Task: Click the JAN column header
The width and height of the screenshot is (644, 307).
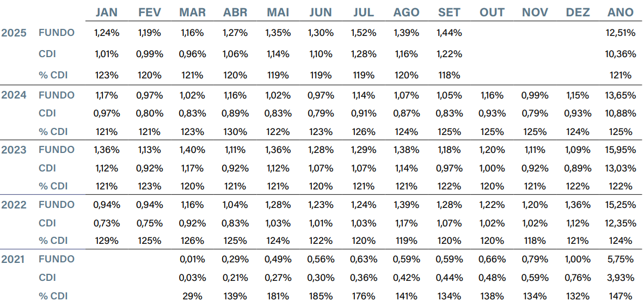Action: pos(106,13)
